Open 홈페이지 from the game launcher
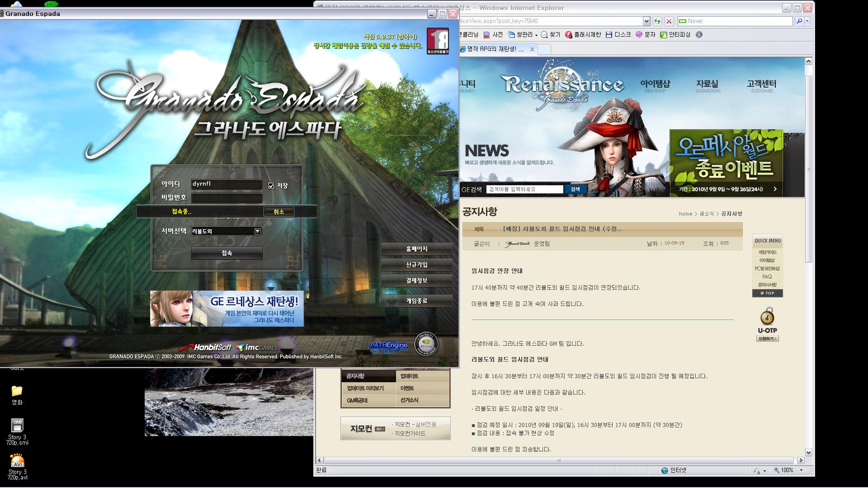The width and height of the screenshot is (868, 488). [416, 249]
